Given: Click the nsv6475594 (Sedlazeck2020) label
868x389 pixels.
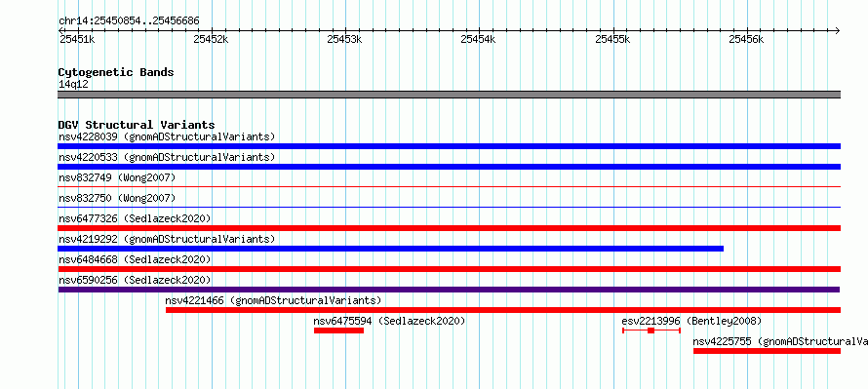Looking at the screenshot, I should pyautogui.click(x=390, y=321).
